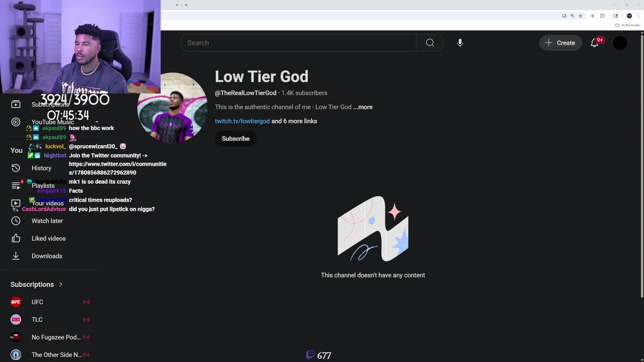This screenshot has width=644, height=362.
Task: Click the Your videos play icon
Action: (x=16, y=203)
